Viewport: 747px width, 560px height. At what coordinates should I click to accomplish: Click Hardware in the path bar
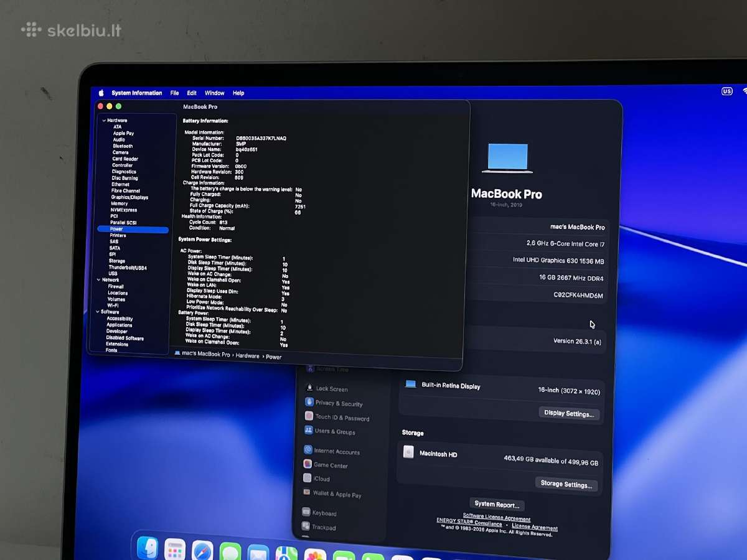247,356
